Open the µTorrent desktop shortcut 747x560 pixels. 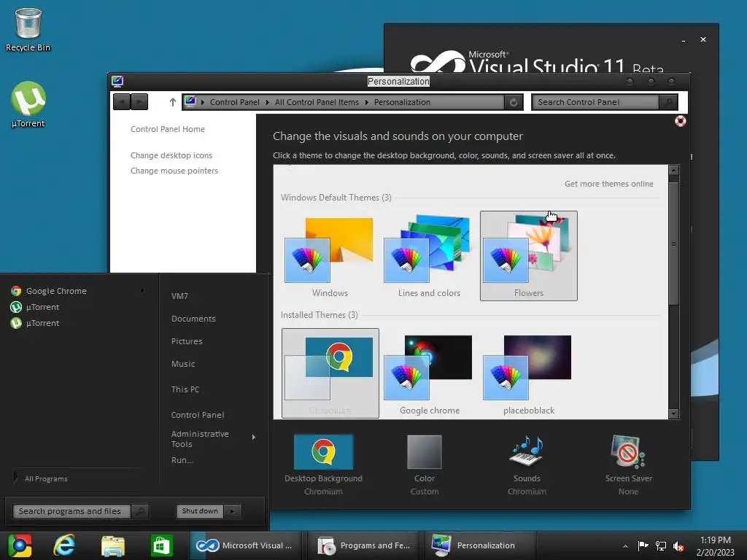28,104
